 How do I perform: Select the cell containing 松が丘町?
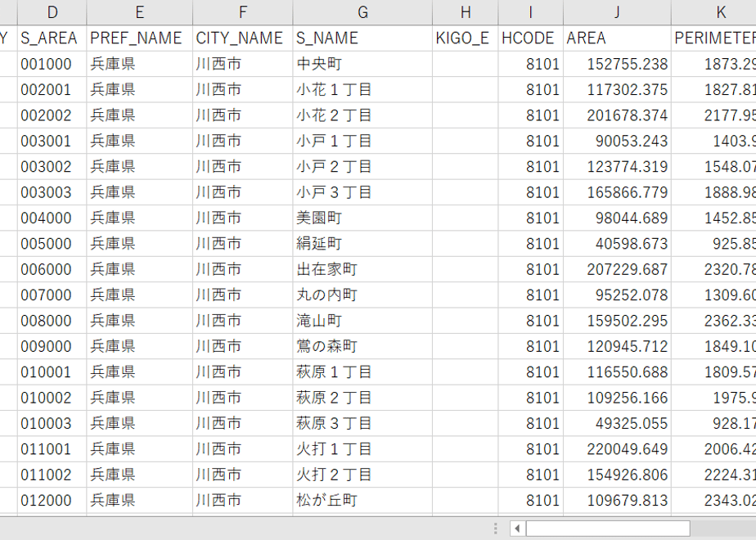pos(362,500)
